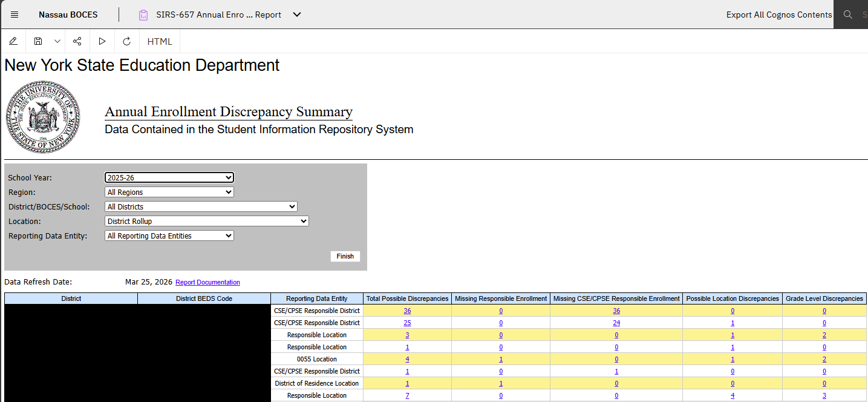Click the Save disk icon
Image resolution: width=868 pixels, height=402 pixels.
click(38, 41)
